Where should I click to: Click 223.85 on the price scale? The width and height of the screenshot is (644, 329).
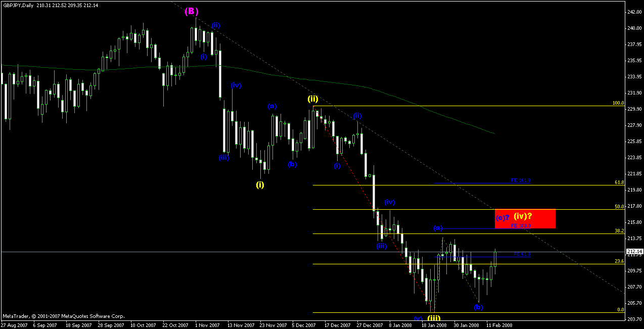[634, 157]
